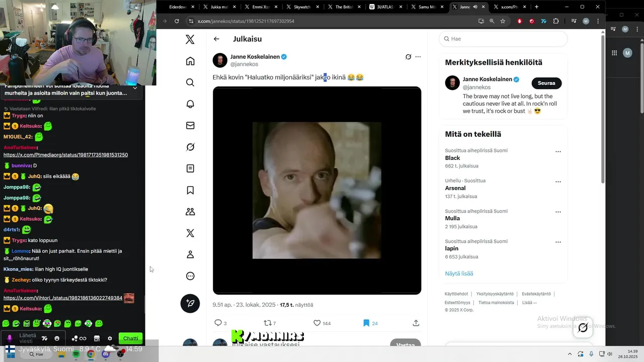Click Grok explain icon on the post
Viewport: 644px width, 362px height.
408,57
